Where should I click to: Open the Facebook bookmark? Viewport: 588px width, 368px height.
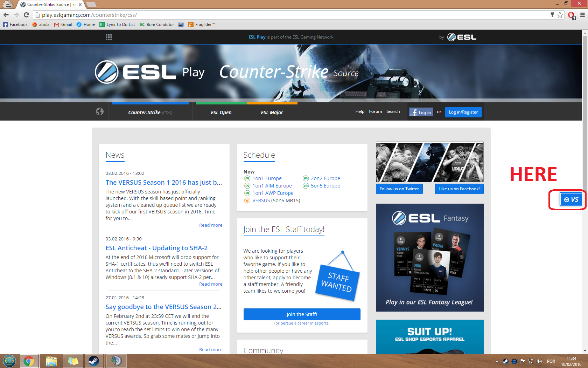pyautogui.click(x=15, y=25)
